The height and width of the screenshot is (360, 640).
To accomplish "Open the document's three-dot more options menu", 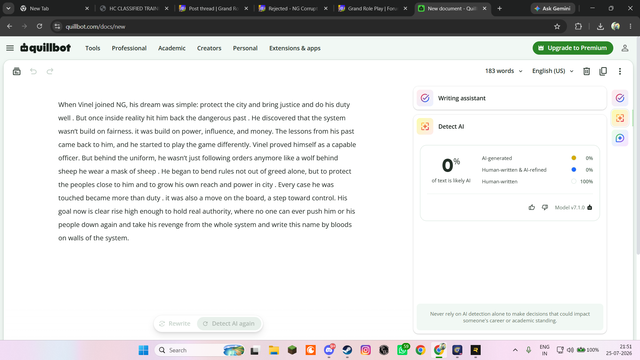I will point(620,71).
